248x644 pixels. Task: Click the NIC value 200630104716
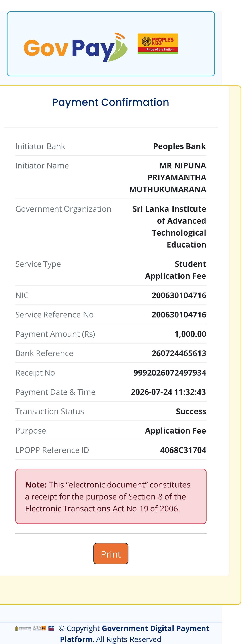click(179, 295)
